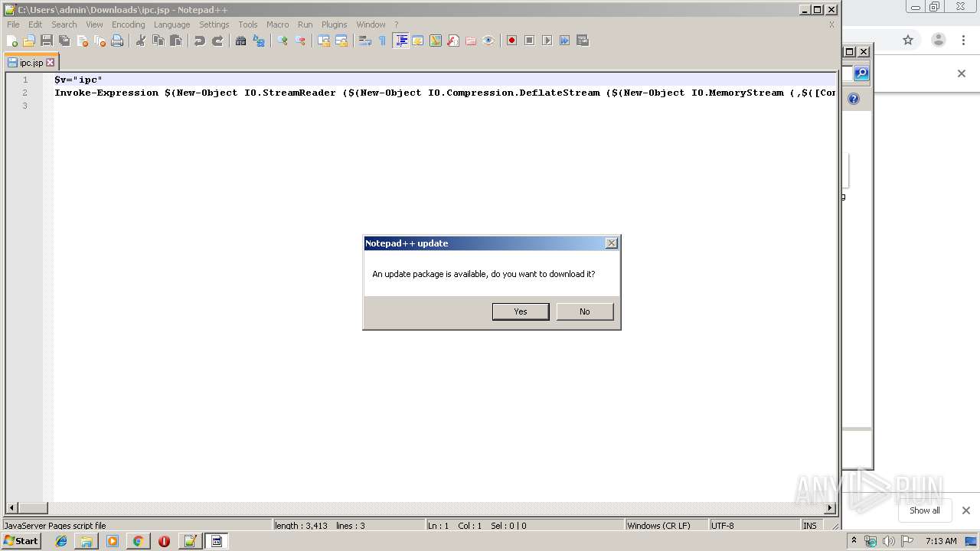Run macro multiple times icon
This screenshot has height=551, width=980.
click(x=565, y=41)
